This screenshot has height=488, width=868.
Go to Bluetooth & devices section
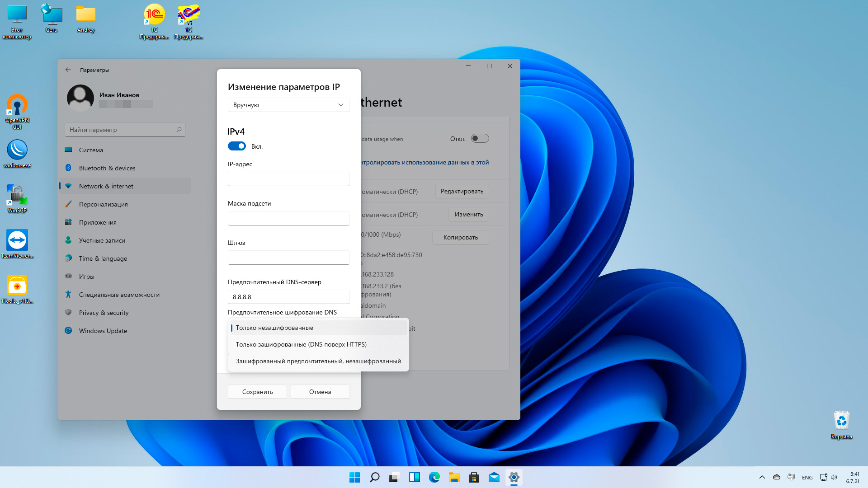click(107, 168)
